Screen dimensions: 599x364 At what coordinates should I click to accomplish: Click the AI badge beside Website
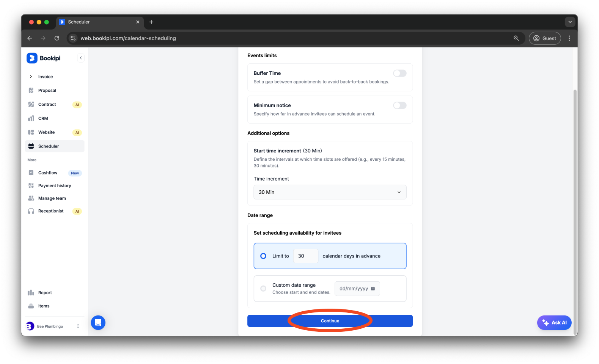tap(77, 133)
